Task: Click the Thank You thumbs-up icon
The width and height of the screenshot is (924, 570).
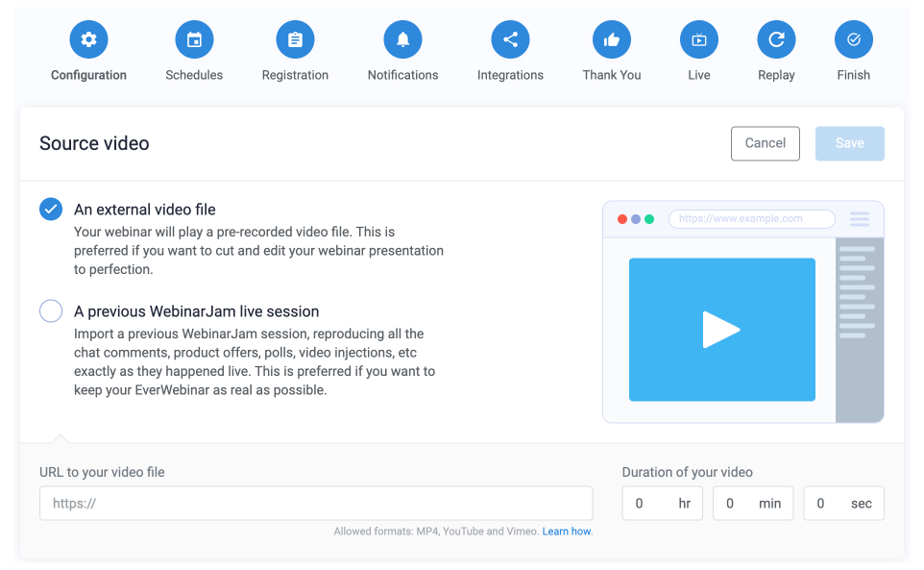Action: [x=612, y=39]
